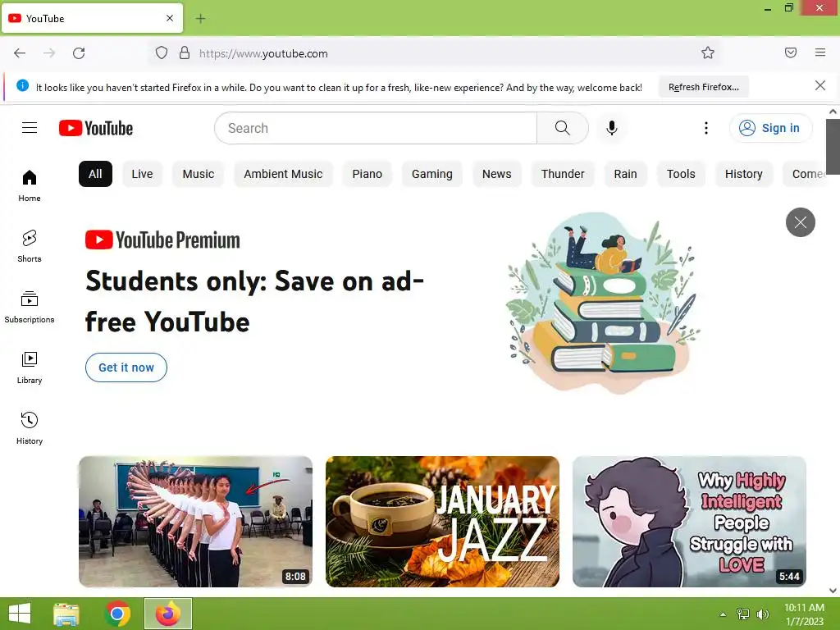Select the News filter chip
Image resolution: width=840 pixels, height=630 pixels.
click(x=496, y=174)
